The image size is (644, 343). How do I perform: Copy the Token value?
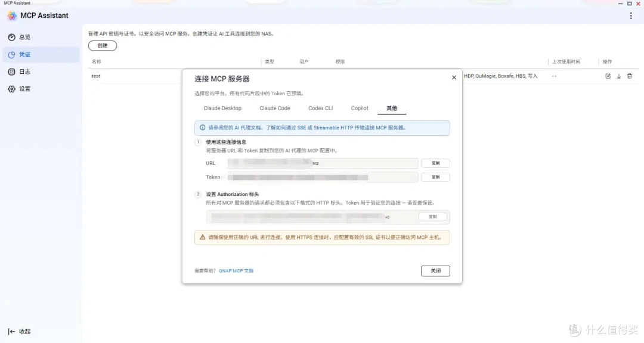coord(435,177)
